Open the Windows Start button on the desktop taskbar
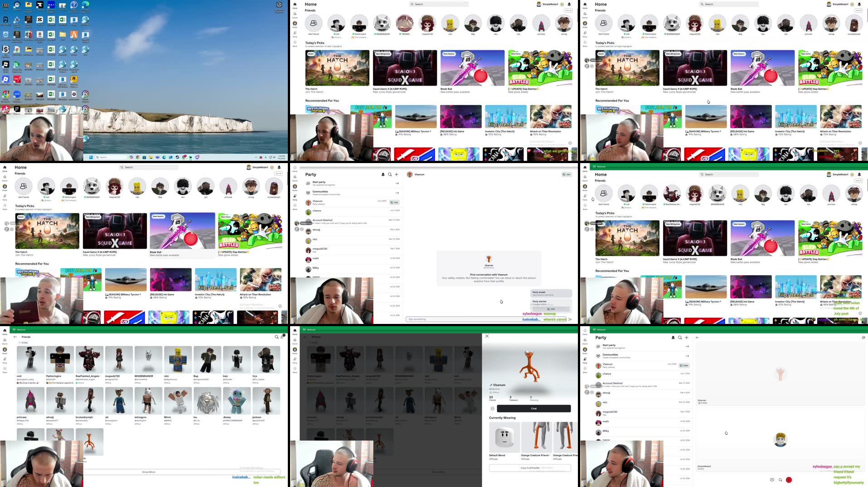Screen dimensions: 868x487 coord(91,157)
